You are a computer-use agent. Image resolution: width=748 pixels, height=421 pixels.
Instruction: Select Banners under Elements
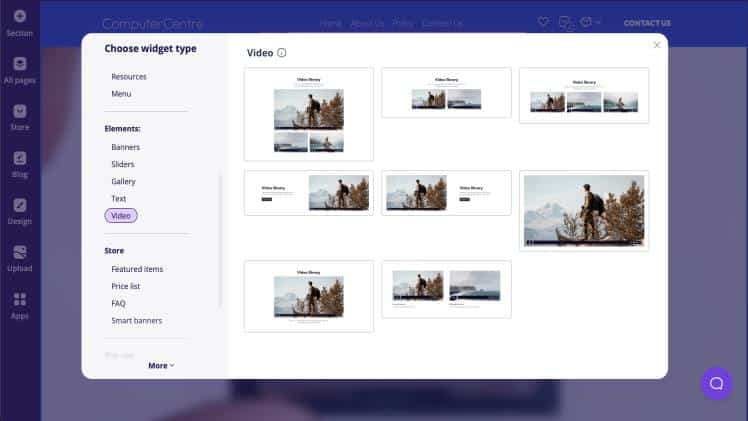tap(125, 147)
